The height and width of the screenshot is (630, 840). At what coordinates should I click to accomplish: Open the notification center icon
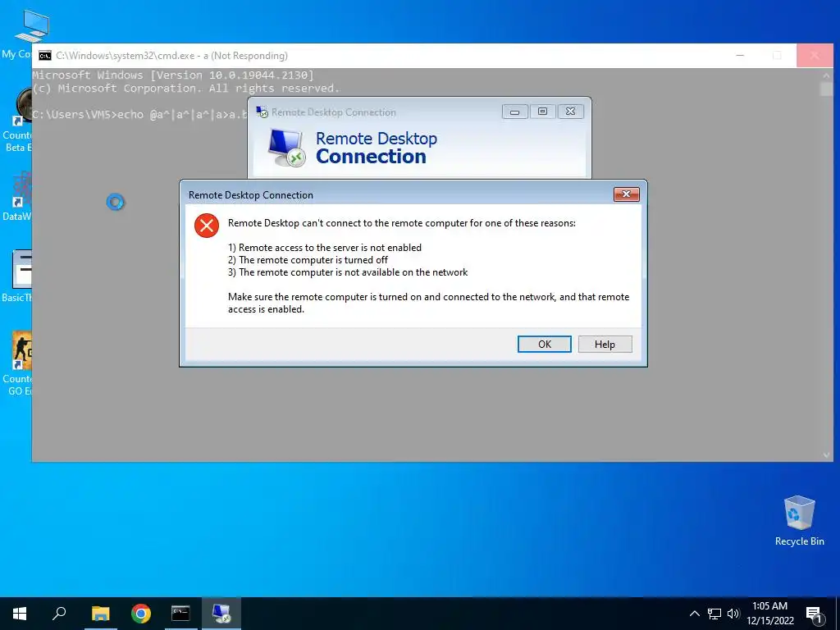[814, 614]
